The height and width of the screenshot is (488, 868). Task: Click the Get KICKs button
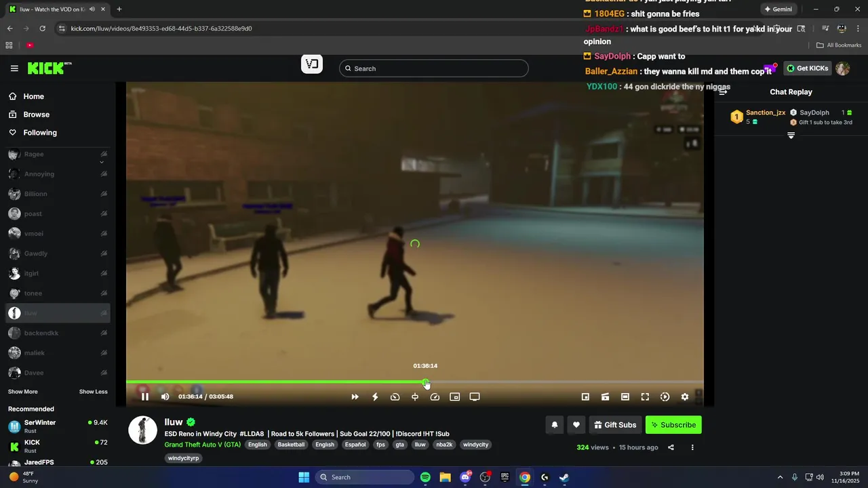click(x=807, y=68)
